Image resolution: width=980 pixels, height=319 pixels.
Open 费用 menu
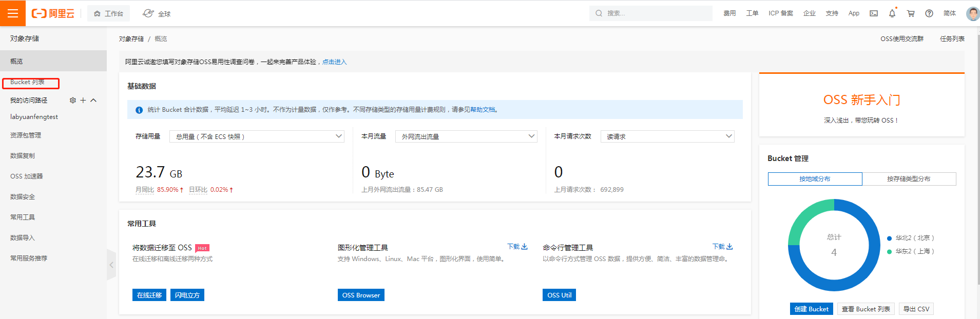pyautogui.click(x=729, y=13)
